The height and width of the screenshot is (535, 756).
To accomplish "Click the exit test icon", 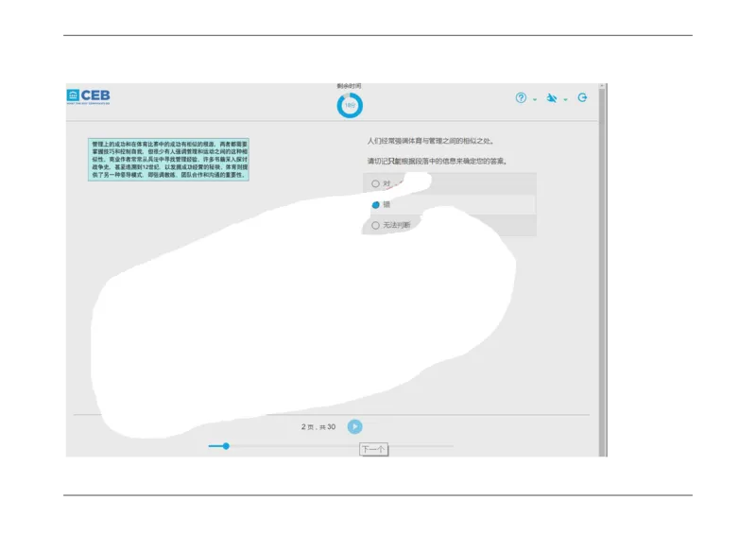I will tap(582, 97).
